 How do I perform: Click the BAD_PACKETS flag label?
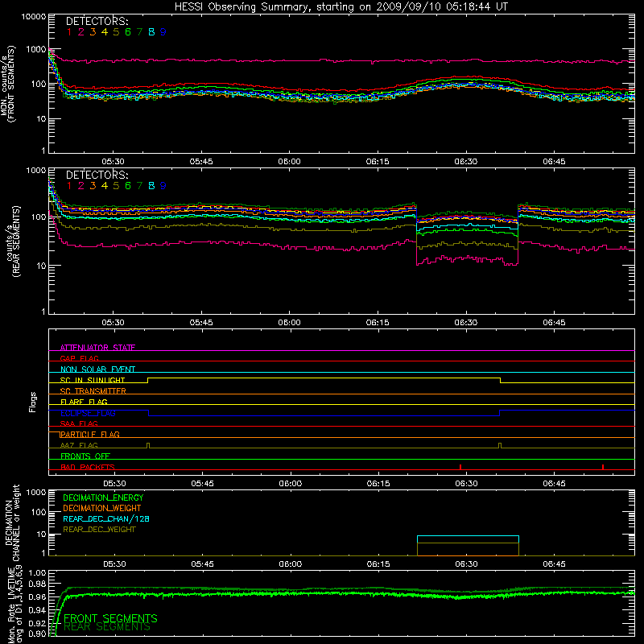pos(88,467)
